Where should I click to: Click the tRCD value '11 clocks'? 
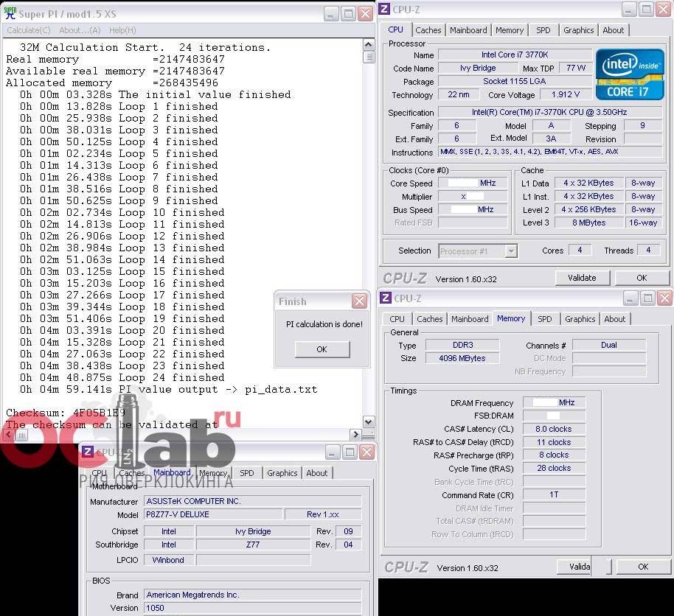pos(554,442)
